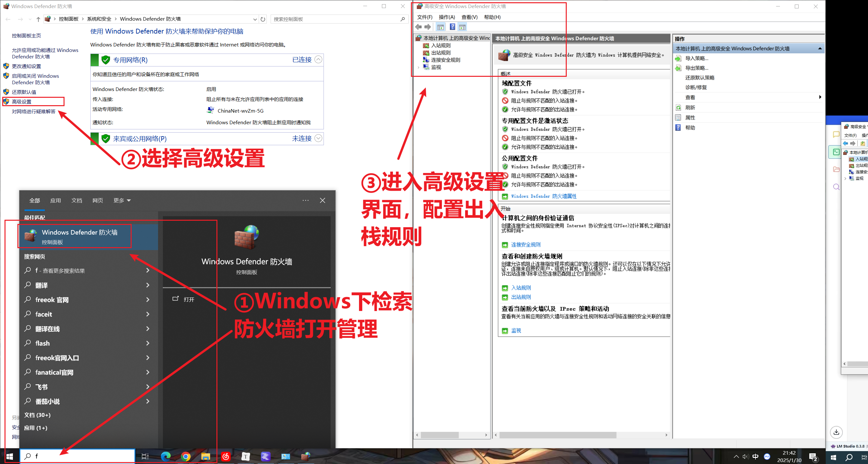Screen dimensions: 868x464
Task: Open the 帮助(H) menu
Action: tap(492, 17)
